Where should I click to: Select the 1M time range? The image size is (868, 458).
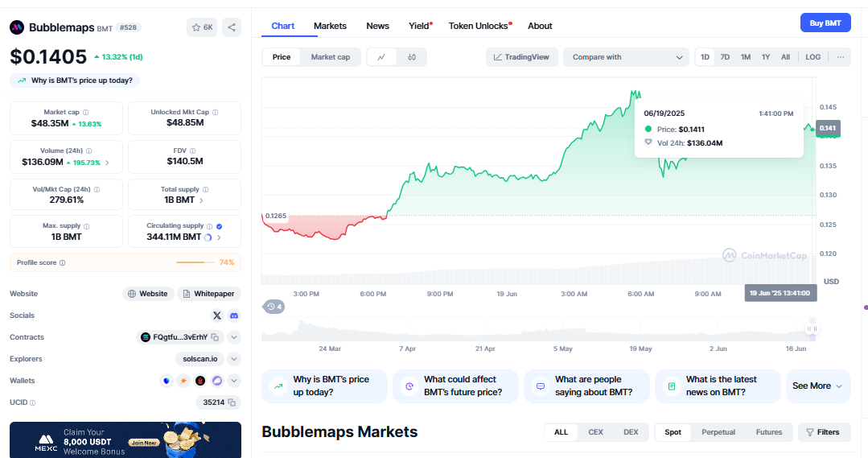pyautogui.click(x=746, y=57)
